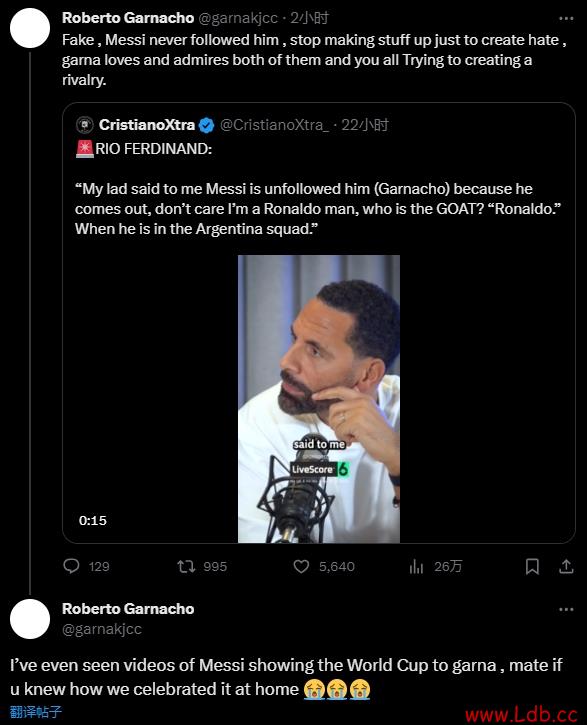Click the 2小时 timestamp of top tweet

pyautogui.click(x=310, y=18)
